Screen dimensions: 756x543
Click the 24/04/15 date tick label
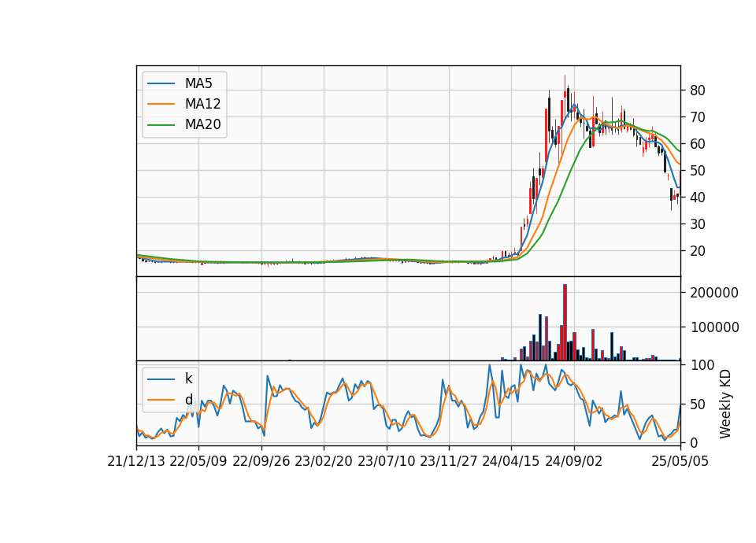click(x=511, y=462)
